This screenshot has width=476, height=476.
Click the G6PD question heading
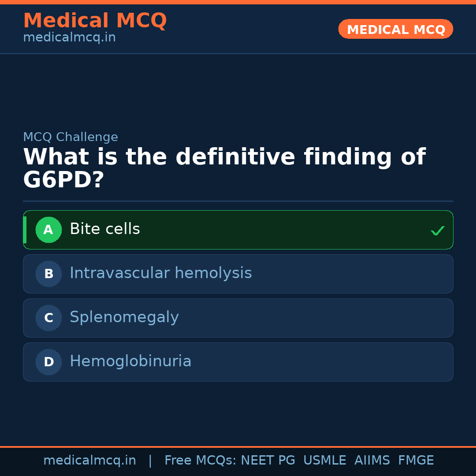coord(224,168)
